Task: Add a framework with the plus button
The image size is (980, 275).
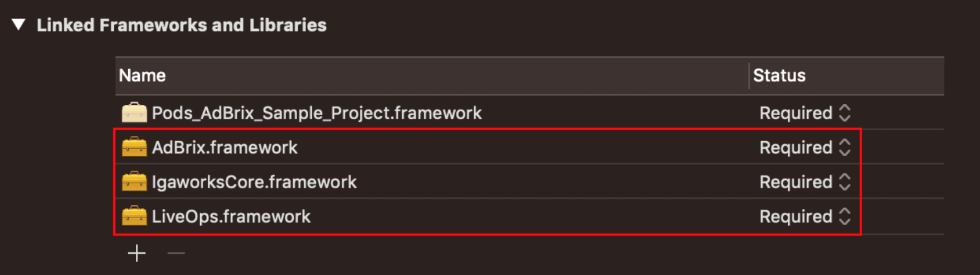Action: click(137, 253)
